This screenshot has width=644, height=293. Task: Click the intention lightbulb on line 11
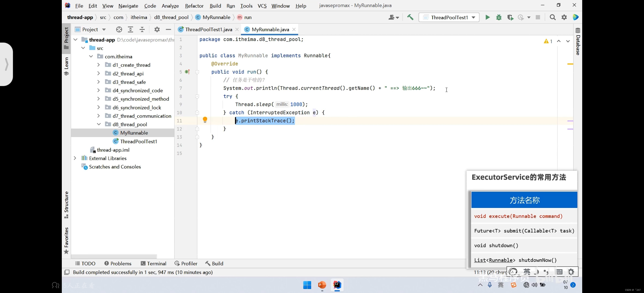point(205,120)
